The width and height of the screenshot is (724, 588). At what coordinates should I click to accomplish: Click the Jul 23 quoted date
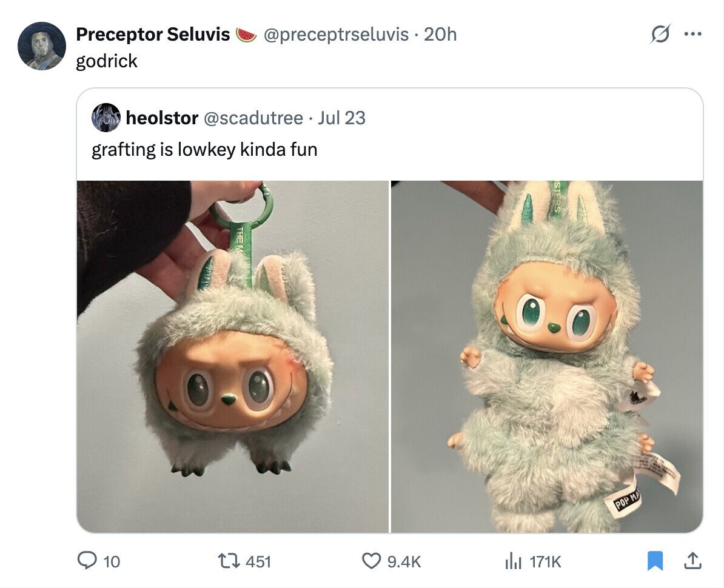[341, 118]
